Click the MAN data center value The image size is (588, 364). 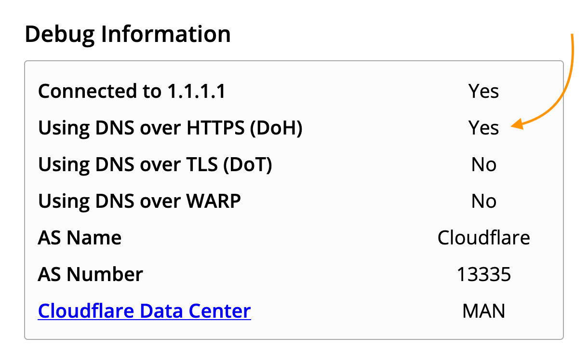[484, 311]
